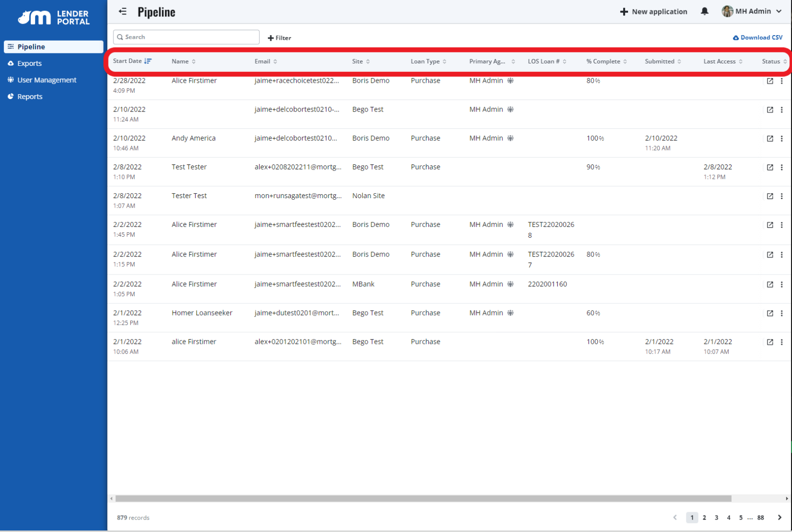Click Homer Loanseeker name cell
This screenshot has height=532, width=792.
pyautogui.click(x=202, y=313)
